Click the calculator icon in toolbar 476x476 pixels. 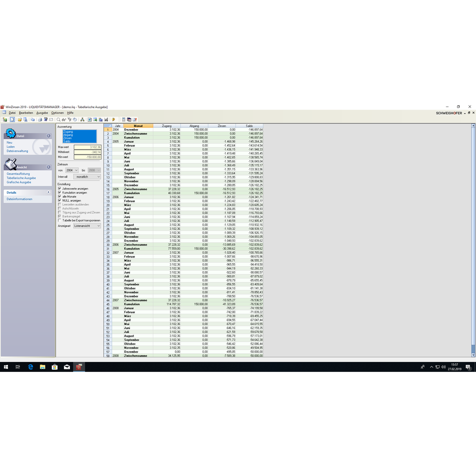123,119
